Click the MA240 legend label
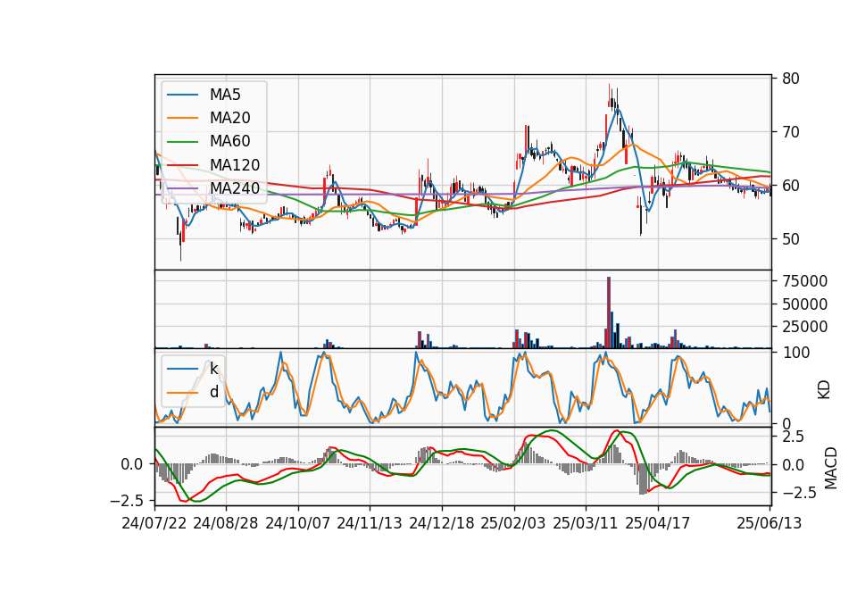This screenshot has height=616, width=857. tap(235, 188)
